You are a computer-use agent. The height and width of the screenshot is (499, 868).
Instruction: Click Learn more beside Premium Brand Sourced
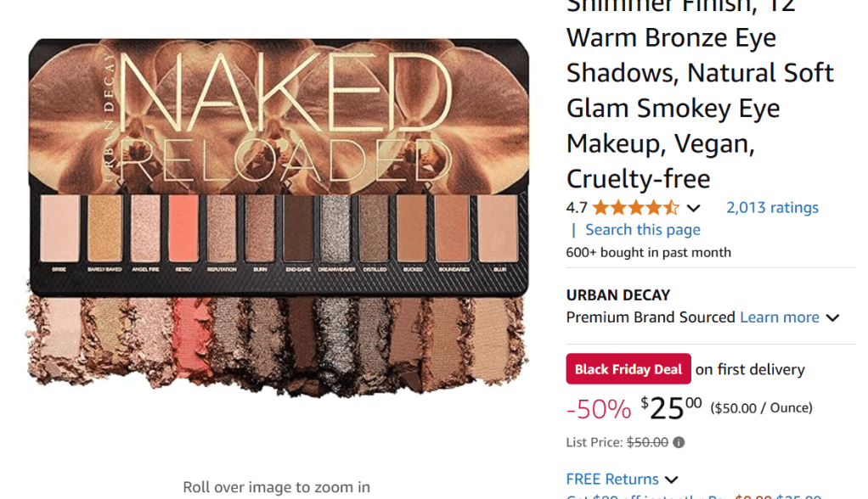(x=780, y=317)
